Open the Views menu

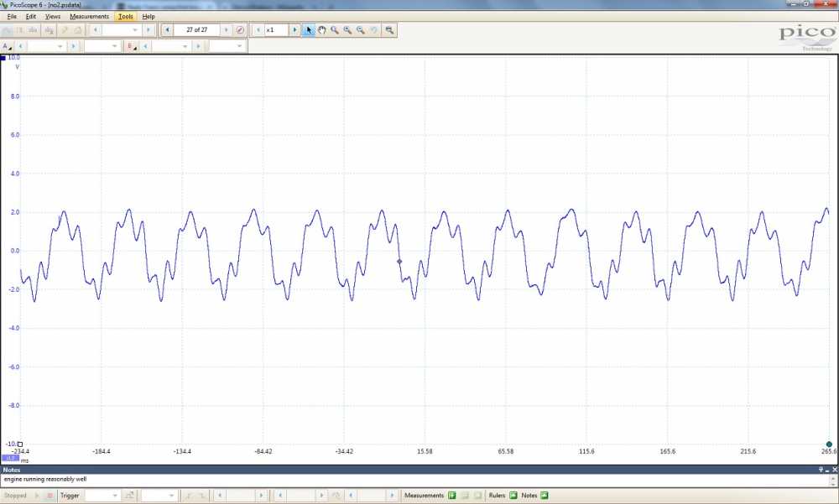click(52, 16)
